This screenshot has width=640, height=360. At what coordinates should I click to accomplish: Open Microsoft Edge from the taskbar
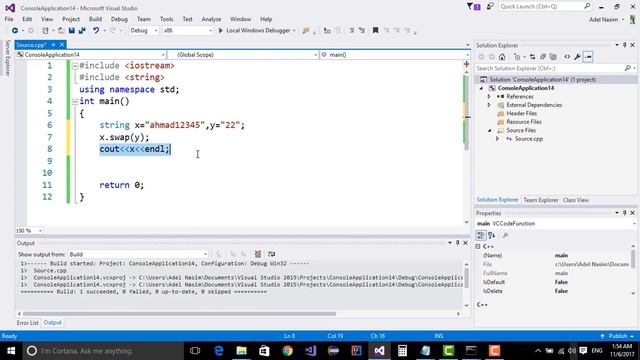click(x=219, y=351)
